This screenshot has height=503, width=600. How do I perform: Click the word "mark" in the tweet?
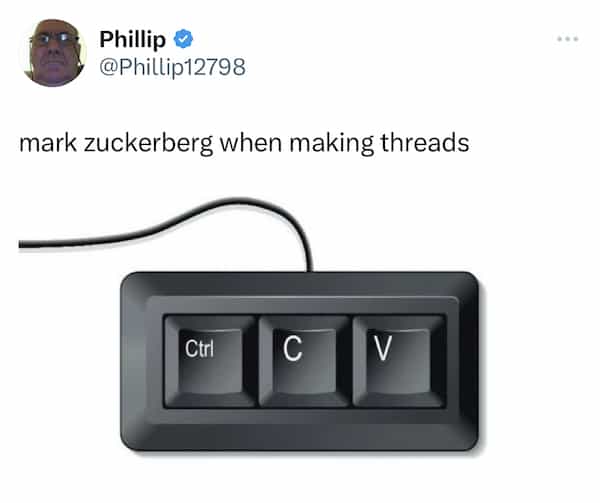coord(48,143)
